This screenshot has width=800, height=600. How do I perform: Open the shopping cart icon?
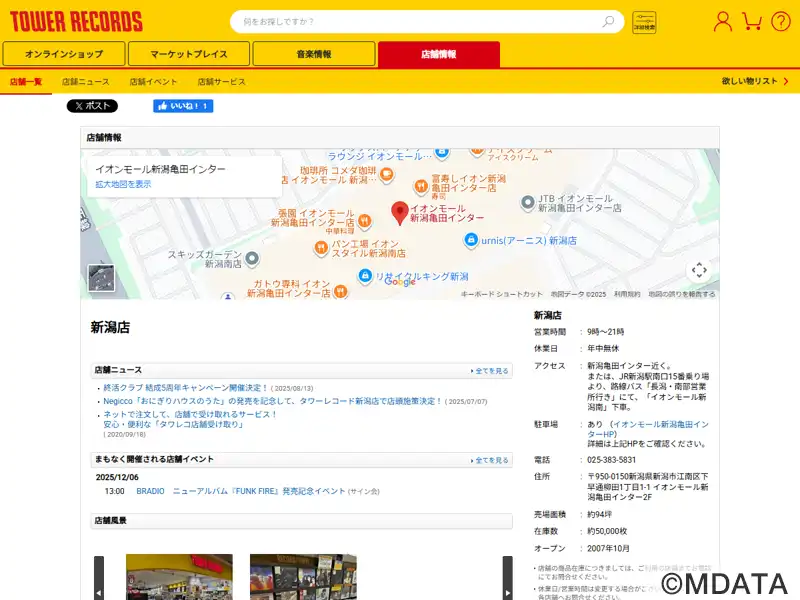point(752,22)
